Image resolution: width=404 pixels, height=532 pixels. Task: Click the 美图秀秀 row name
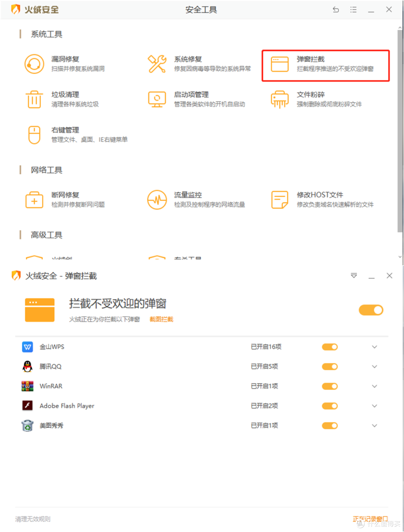(52, 425)
